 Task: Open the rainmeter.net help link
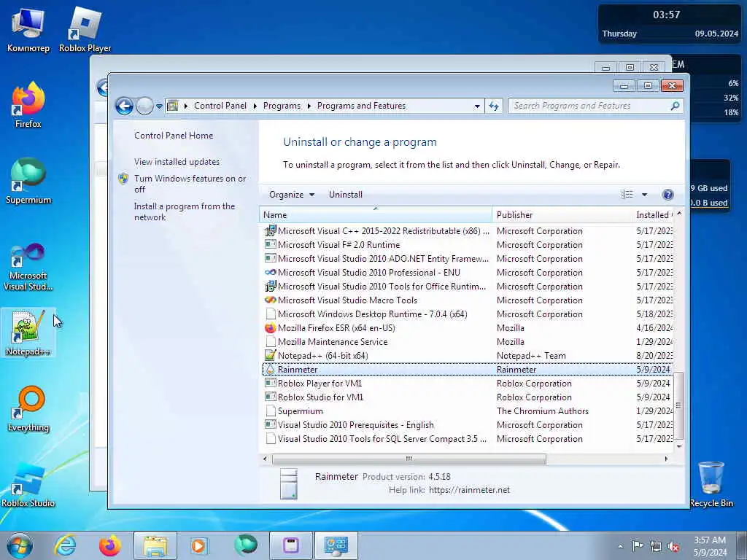pos(469,490)
